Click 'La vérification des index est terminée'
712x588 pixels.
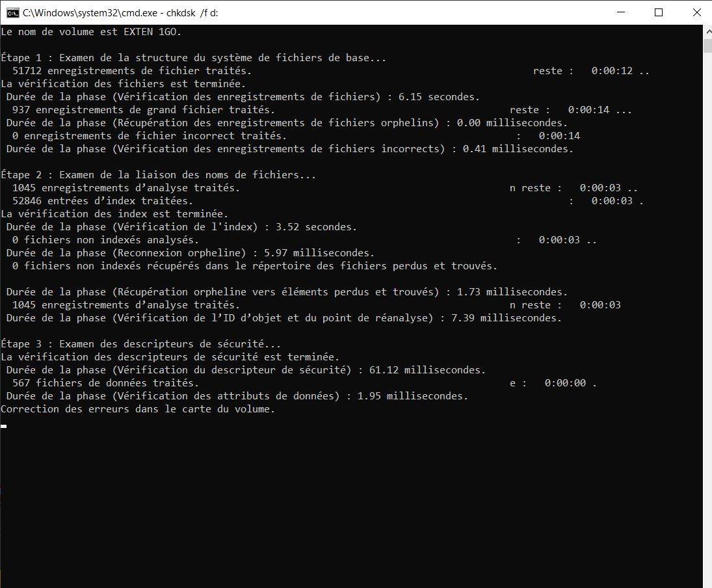pos(114,214)
